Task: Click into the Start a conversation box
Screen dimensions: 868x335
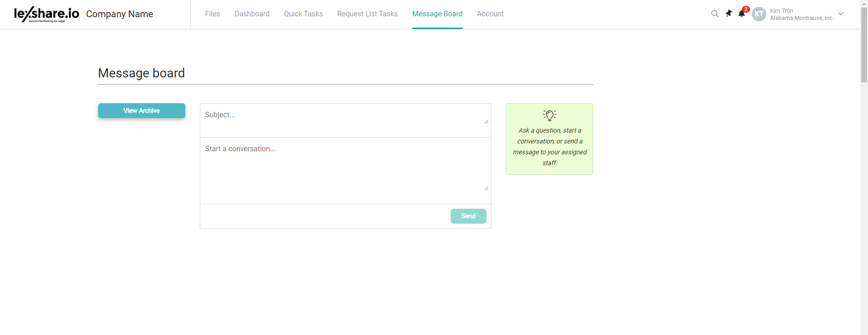Action: pyautogui.click(x=344, y=167)
